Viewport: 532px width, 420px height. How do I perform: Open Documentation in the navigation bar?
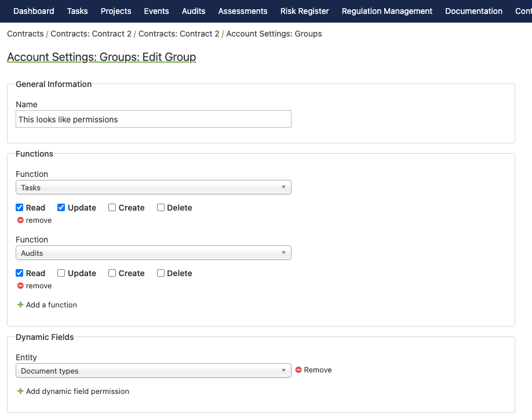click(x=473, y=11)
